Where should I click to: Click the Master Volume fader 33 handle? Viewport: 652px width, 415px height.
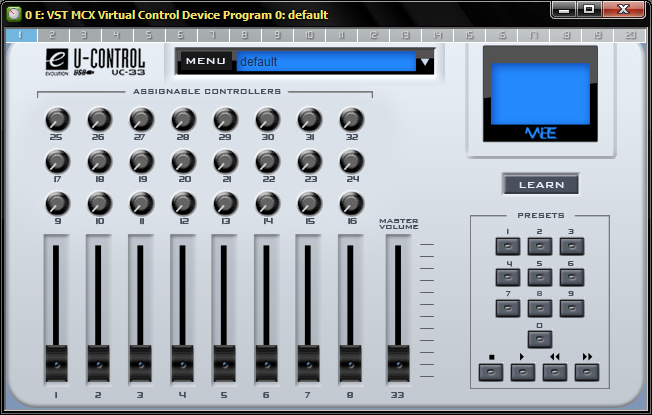tap(398, 363)
